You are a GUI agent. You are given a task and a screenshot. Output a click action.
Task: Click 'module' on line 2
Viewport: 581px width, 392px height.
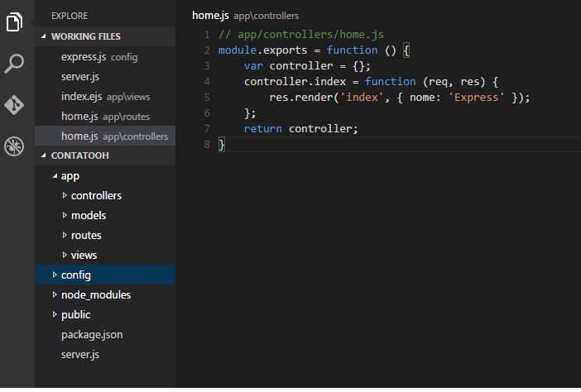[238, 50]
